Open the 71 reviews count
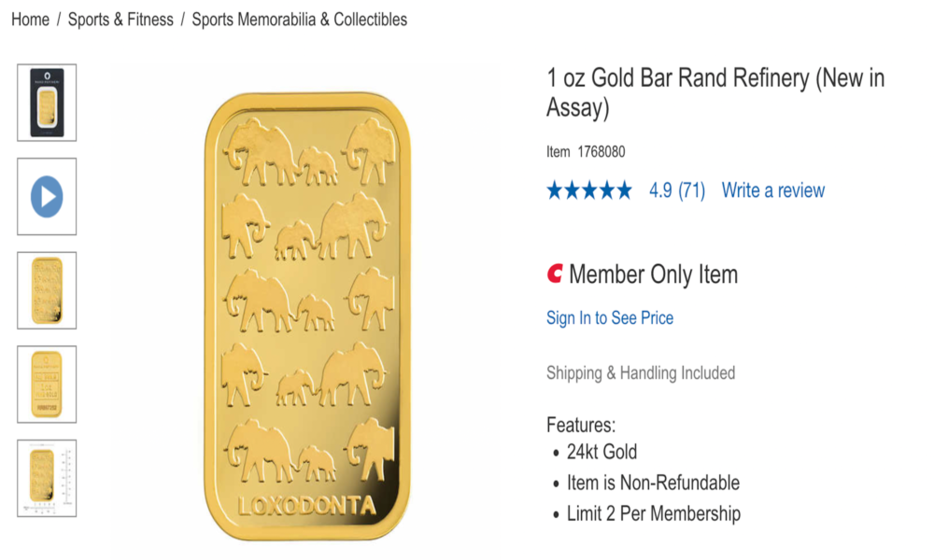This screenshot has height=560, width=934. click(x=691, y=191)
